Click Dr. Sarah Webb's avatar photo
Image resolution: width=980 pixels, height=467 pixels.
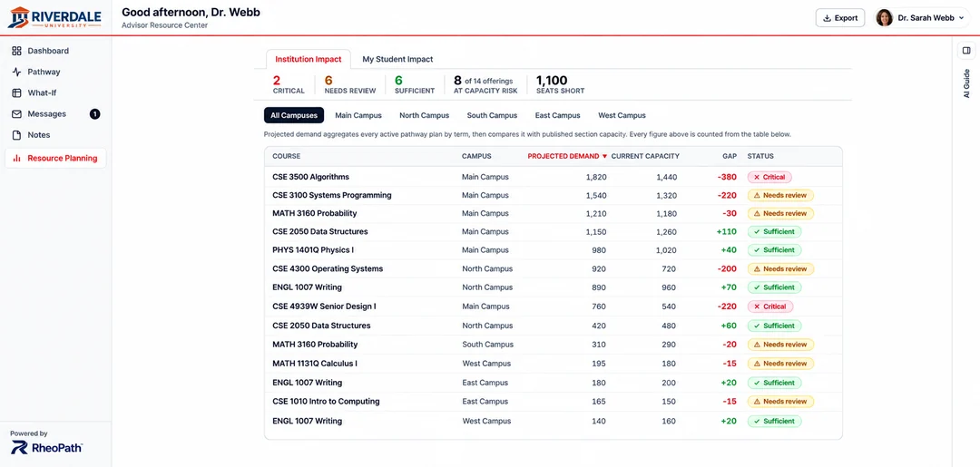tap(884, 17)
